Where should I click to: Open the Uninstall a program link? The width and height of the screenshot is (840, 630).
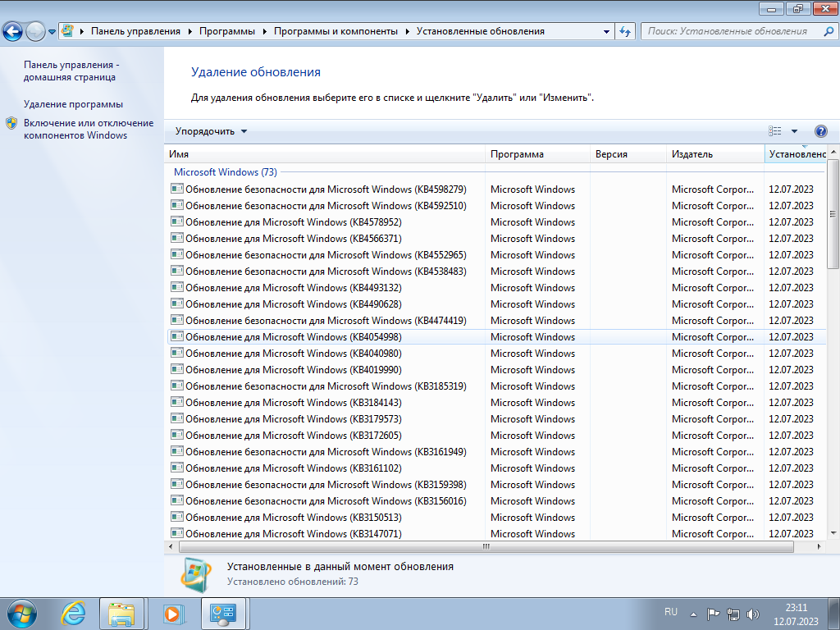(x=73, y=104)
